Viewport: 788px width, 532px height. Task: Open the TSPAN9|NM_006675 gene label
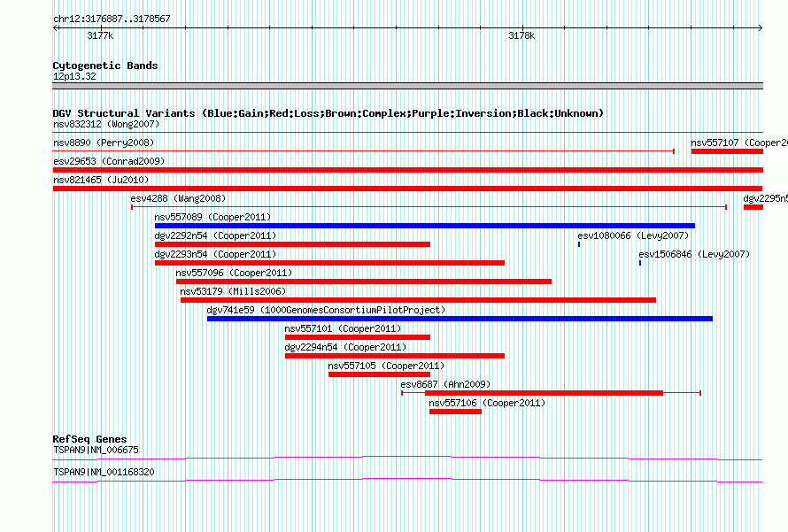[x=96, y=450]
